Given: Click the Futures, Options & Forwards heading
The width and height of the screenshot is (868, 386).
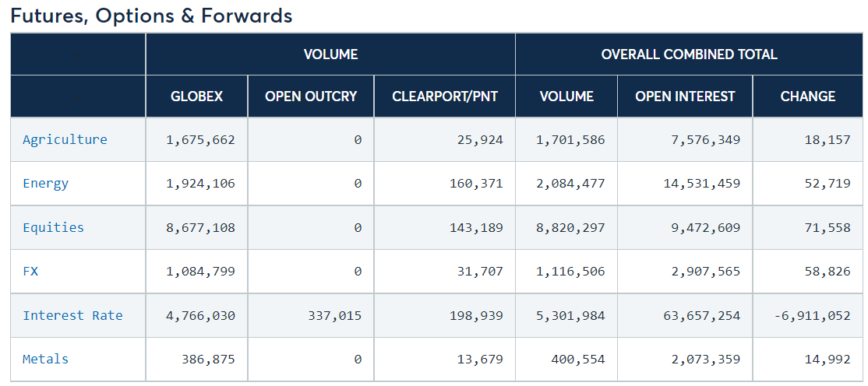Looking at the screenshot, I should tap(151, 16).
